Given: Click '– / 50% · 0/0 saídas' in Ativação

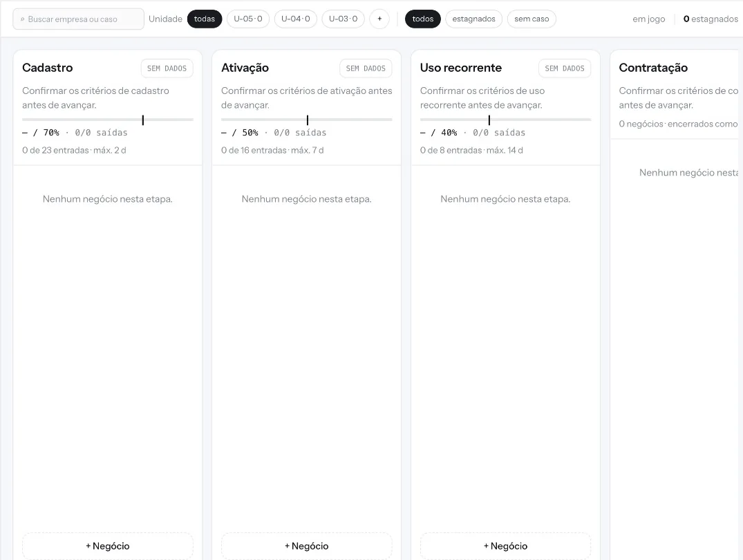Looking at the screenshot, I should coord(274,133).
